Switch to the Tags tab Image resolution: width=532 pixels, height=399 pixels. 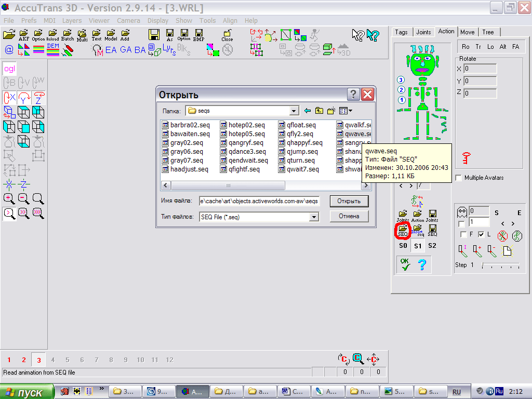(401, 32)
